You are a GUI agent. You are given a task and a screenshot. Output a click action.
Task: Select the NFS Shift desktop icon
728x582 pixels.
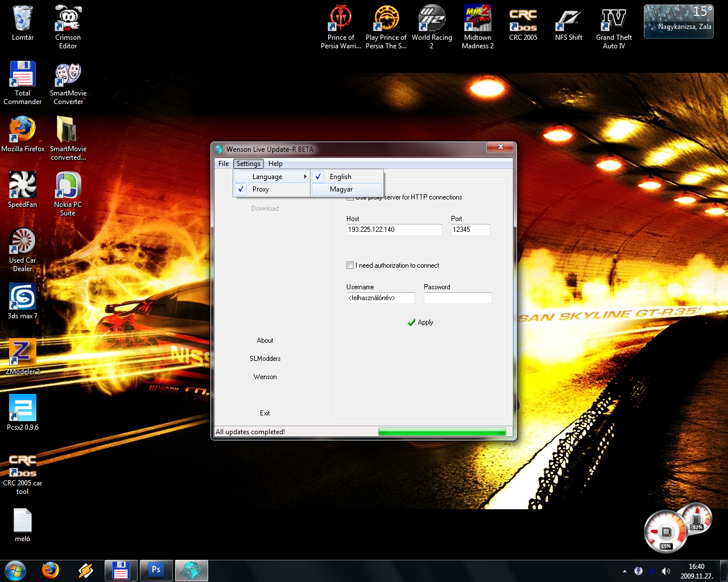(568, 23)
